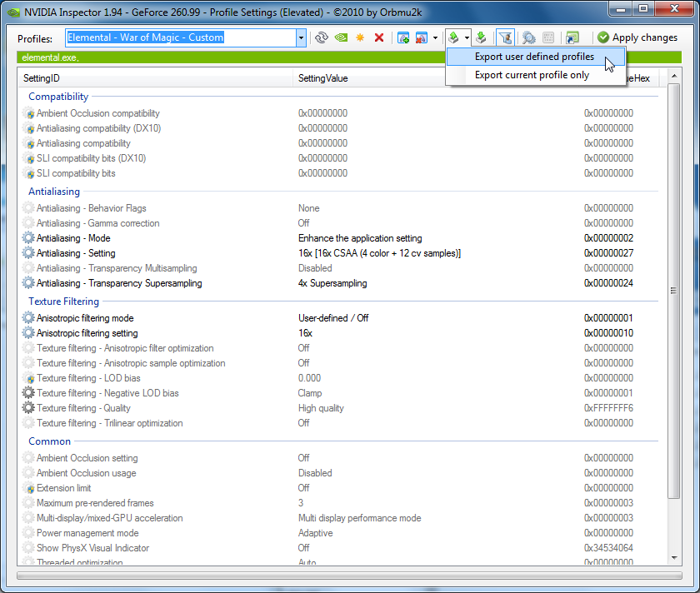The image size is (700, 593).
Task: Click the shortcut window icon beside Apply changes
Action: coord(572,37)
